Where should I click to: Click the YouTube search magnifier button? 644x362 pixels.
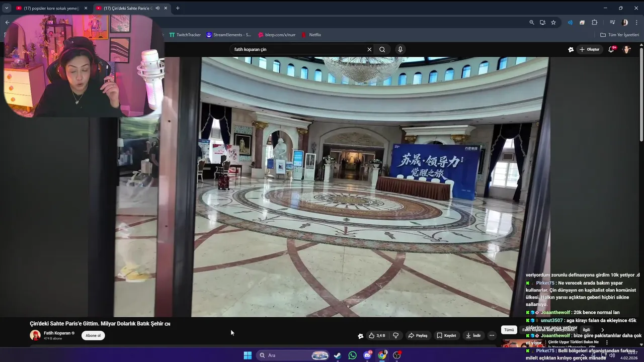tap(382, 49)
